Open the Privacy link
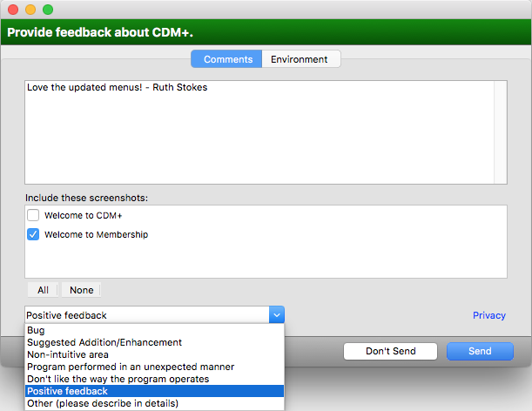The width and height of the screenshot is (532, 411). pos(488,315)
